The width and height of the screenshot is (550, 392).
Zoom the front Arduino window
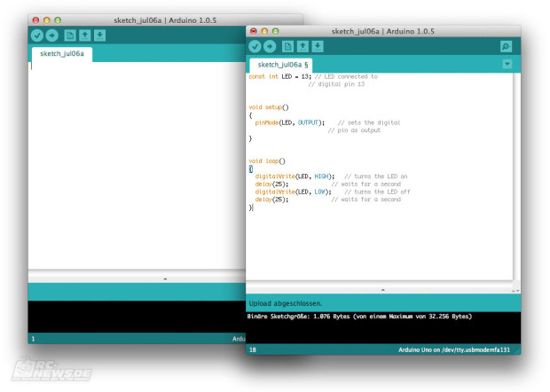tap(276, 31)
